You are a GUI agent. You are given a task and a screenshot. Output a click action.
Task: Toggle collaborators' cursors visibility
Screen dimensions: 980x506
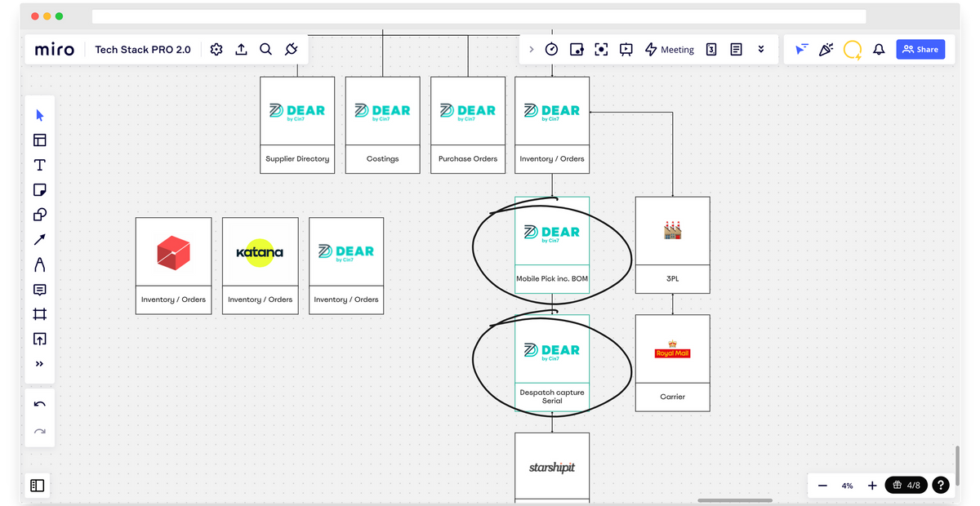[802, 49]
